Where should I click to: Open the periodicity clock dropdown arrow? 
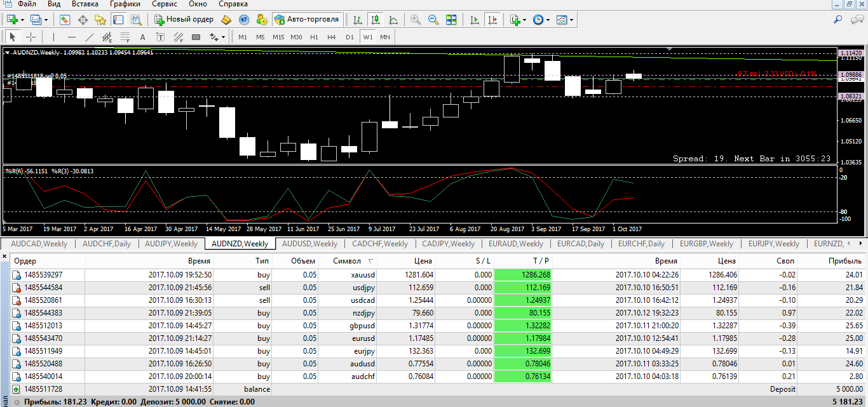point(548,20)
